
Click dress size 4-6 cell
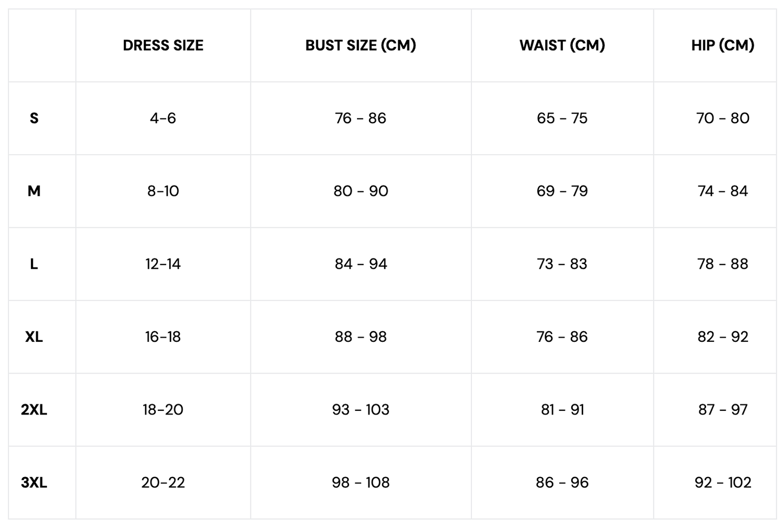tap(163, 118)
